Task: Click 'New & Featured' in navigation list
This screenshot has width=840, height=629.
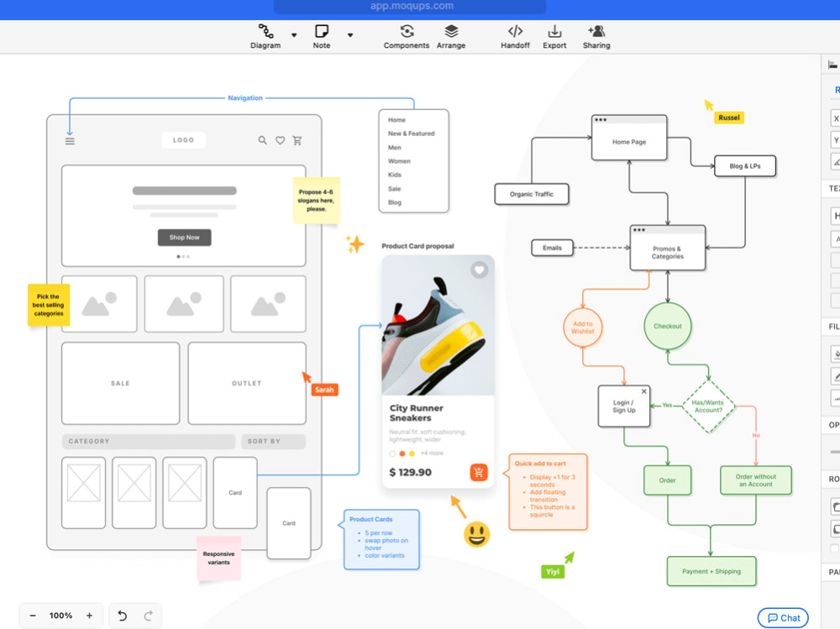Action: click(x=412, y=134)
